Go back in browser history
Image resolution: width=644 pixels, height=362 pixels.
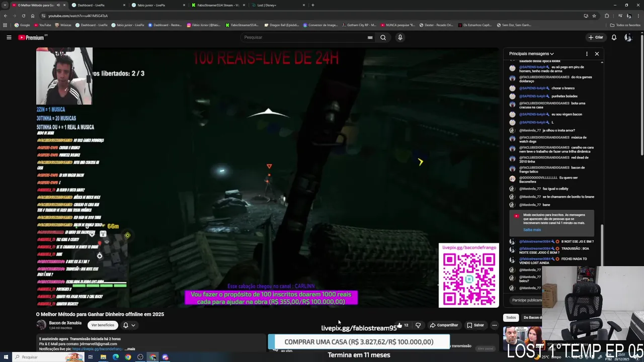click(x=5, y=16)
